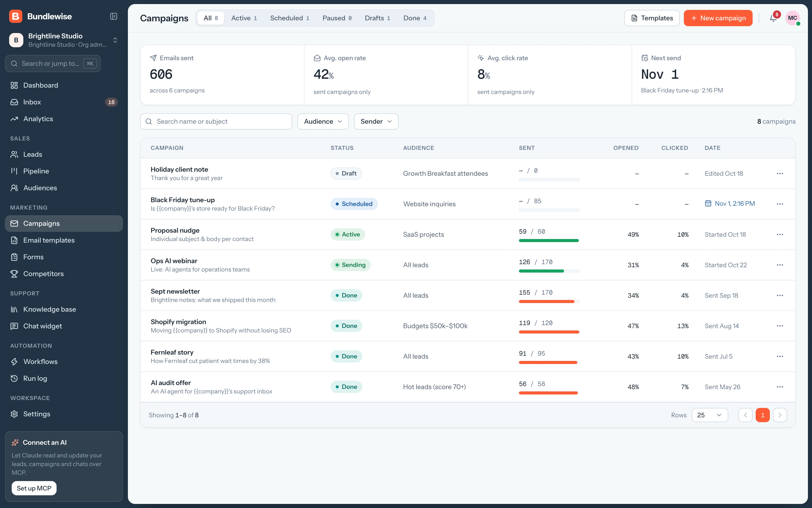The width and height of the screenshot is (812, 508).
Task: Open Dashboard from the sidebar
Action: [64, 85]
